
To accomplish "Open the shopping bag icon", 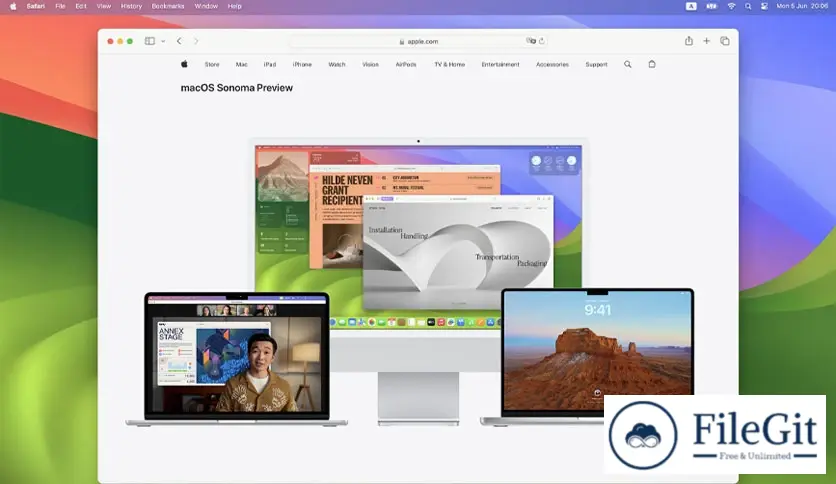I will pyautogui.click(x=652, y=64).
